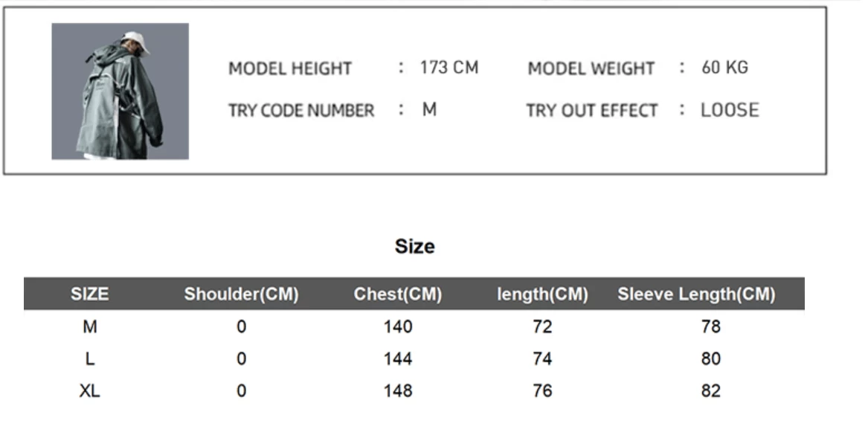Viewport: 868px width, 426px height.
Task: Click the bold Size heading above table
Action: tap(414, 247)
